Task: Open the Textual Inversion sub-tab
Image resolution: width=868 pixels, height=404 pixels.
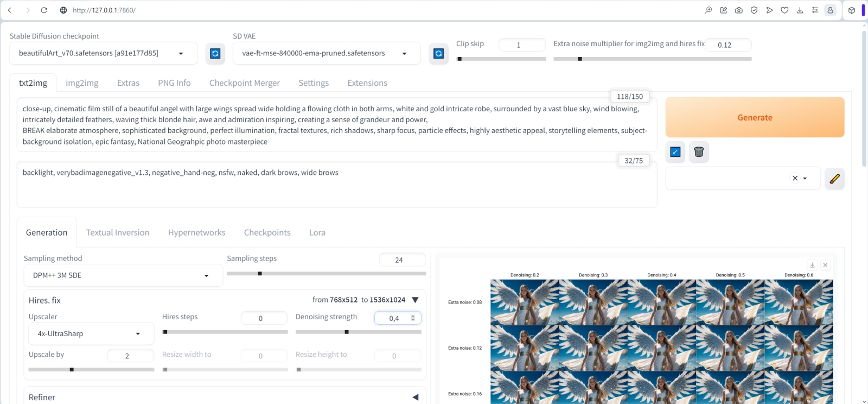Action: pos(118,232)
